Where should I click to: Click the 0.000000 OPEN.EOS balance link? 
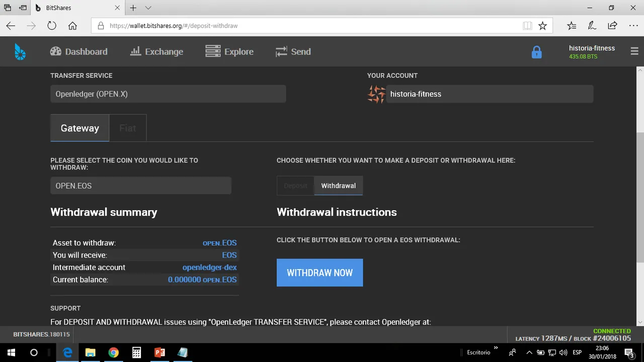[202, 280]
